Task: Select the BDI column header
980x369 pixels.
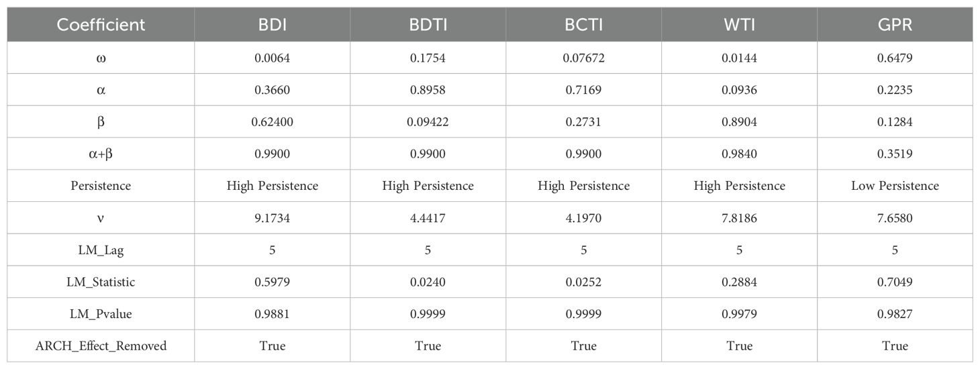Action: click(272, 25)
